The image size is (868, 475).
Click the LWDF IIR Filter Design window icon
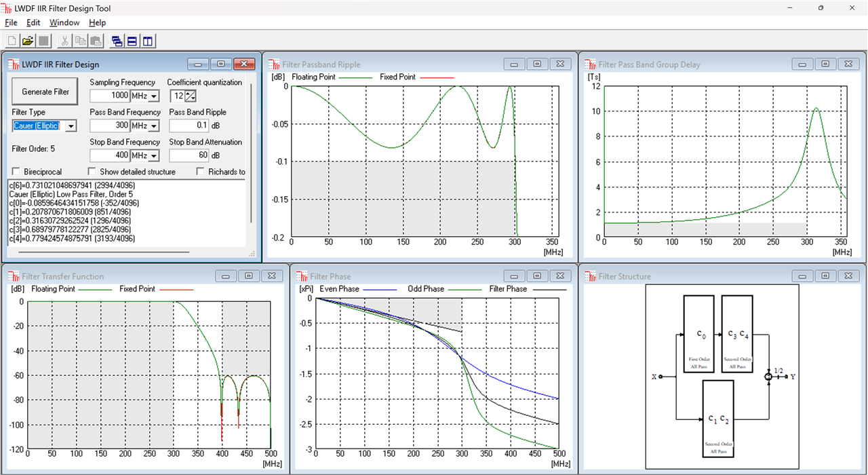tap(13, 64)
